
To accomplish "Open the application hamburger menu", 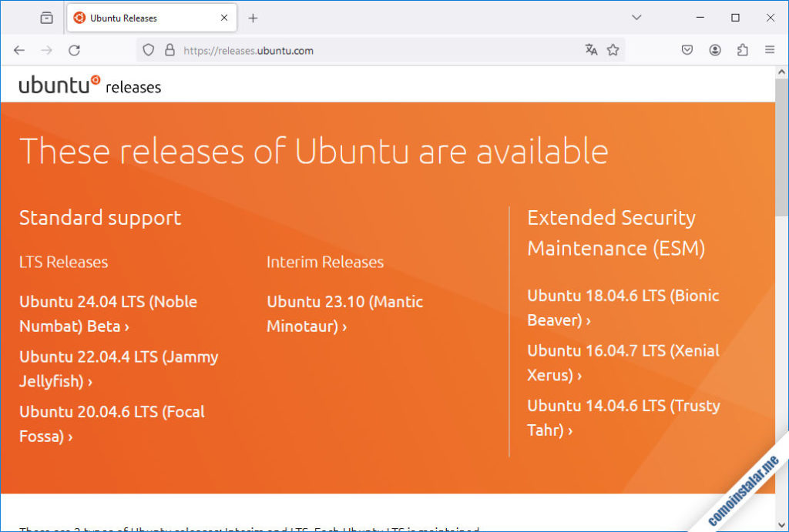I will 769,49.
